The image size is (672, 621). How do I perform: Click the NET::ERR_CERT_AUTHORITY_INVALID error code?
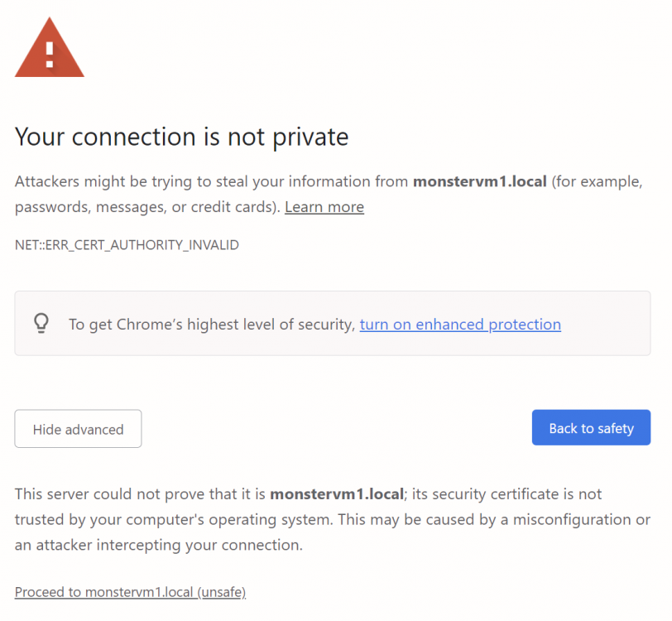click(127, 245)
